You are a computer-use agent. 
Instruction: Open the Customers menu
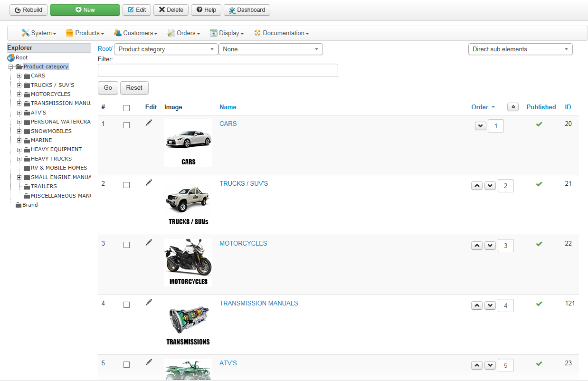[x=136, y=33]
